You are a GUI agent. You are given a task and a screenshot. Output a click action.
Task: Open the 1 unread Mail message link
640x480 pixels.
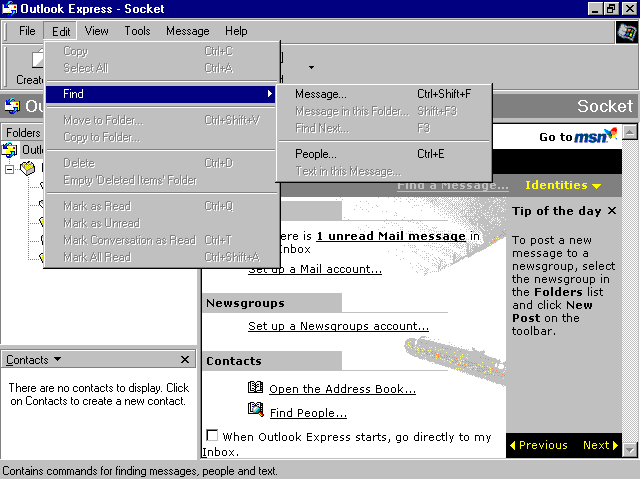pyautogui.click(x=391, y=236)
